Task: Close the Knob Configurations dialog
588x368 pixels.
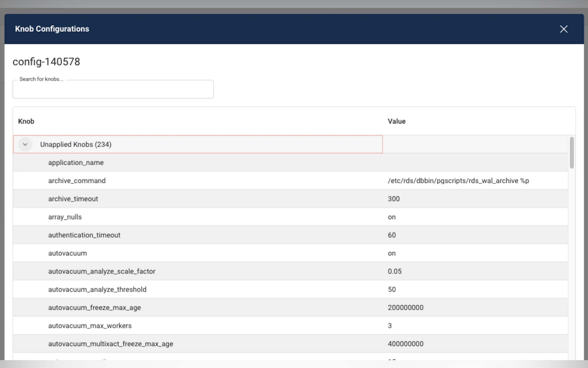Action: pyautogui.click(x=563, y=29)
